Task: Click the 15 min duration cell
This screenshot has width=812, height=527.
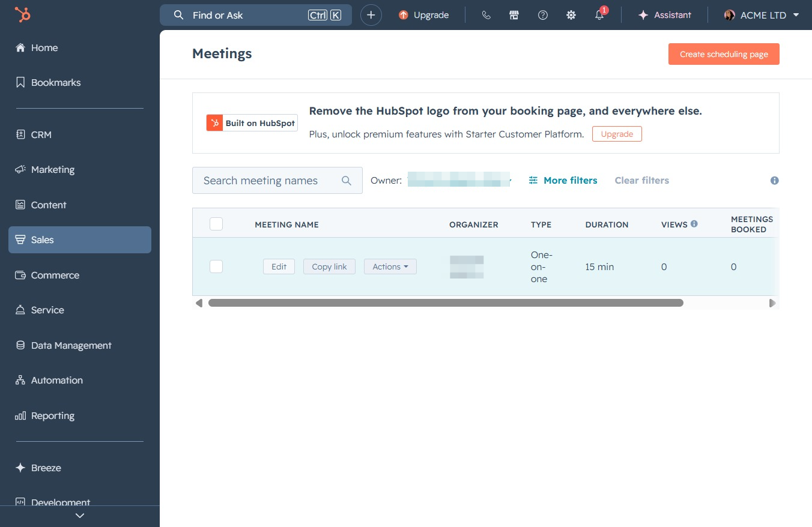Action: click(x=599, y=267)
